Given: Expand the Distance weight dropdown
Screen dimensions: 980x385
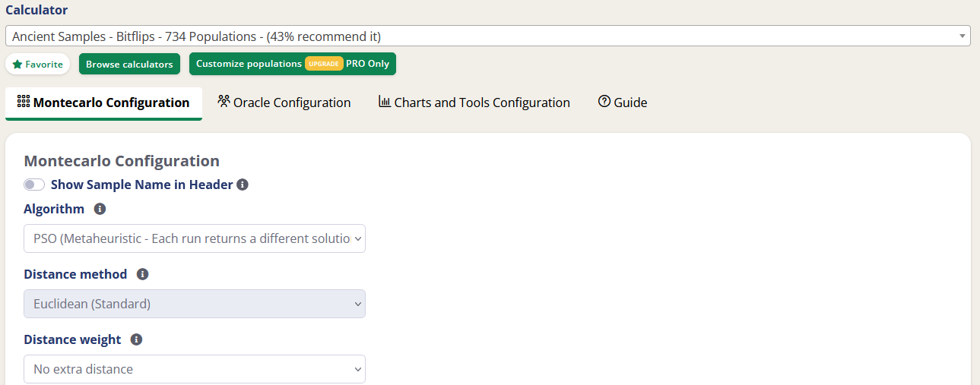Looking at the screenshot, I should tap(194, 369).
